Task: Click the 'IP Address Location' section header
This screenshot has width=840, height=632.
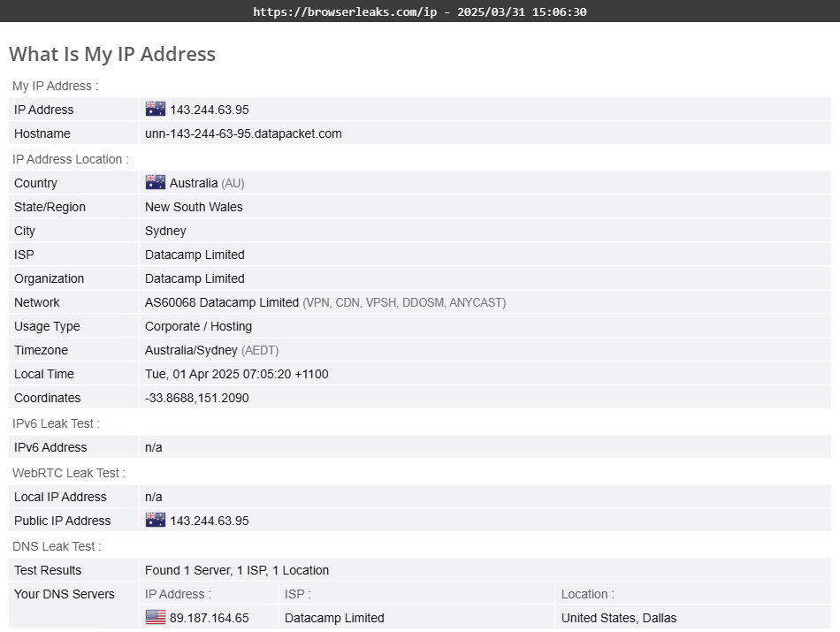Action: [x=70, y=159]
